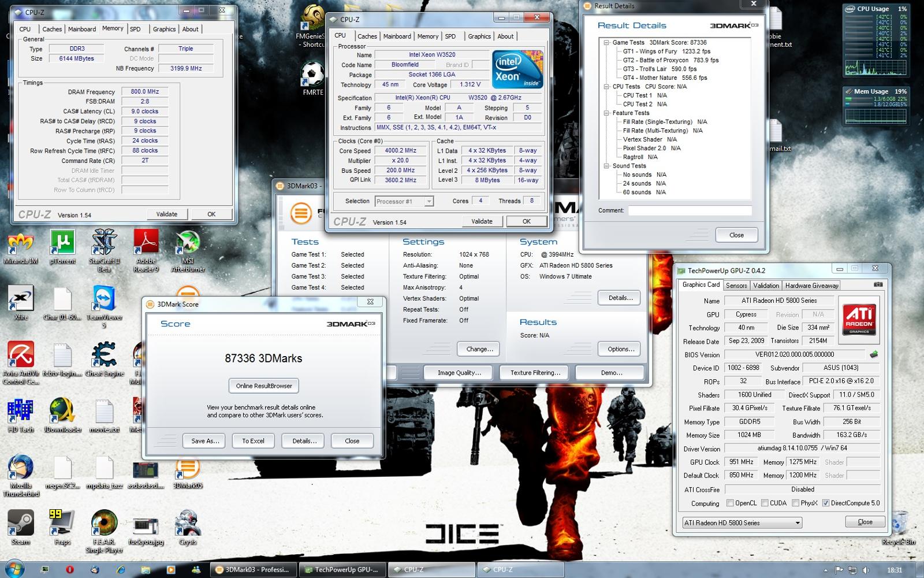The width and height of the screenshot is (924, 578).
Task: Uncheck the DirectCompute 5.0 checkbox
Action: point(825,503)
